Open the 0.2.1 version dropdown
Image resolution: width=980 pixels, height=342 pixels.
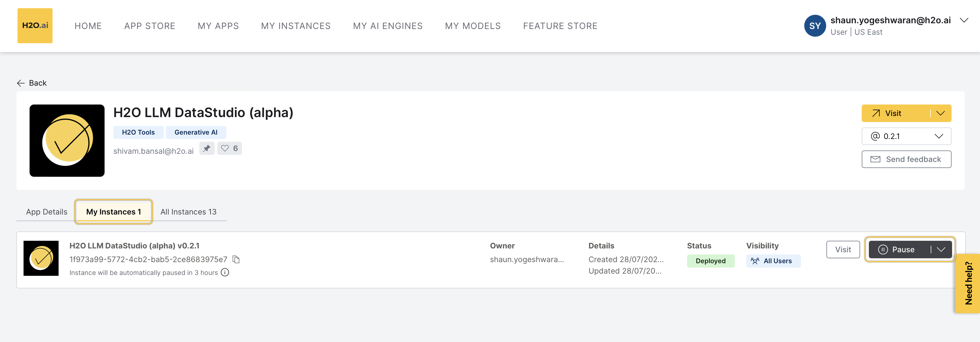pos(906,136)
